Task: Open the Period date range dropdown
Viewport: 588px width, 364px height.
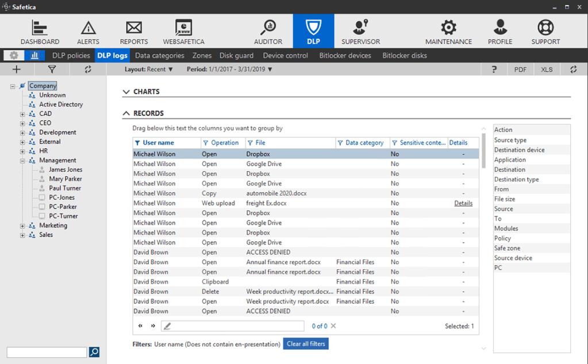Action: 229,69
